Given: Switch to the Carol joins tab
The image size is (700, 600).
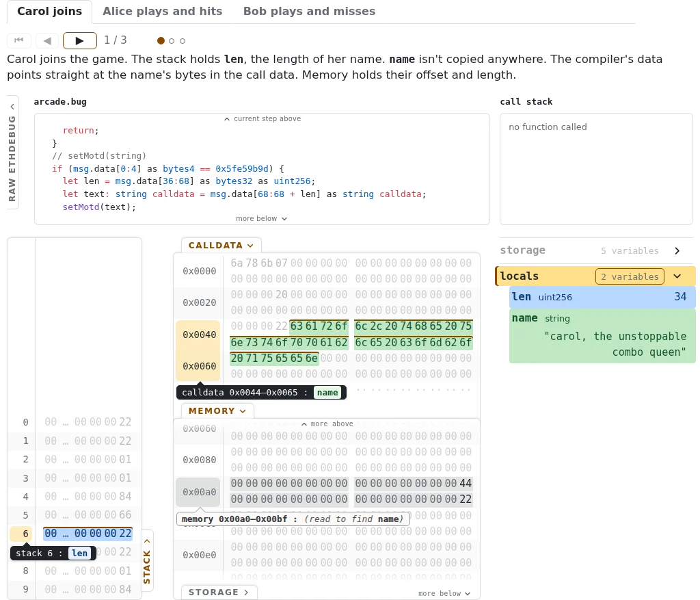Looking at the screenshot, I should [x=49, y=11].
